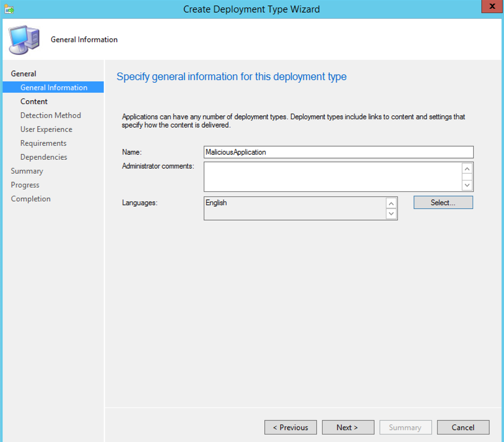
Task: Close the Create Deployment Type Wizard
Action: click(x=492, y=7)
